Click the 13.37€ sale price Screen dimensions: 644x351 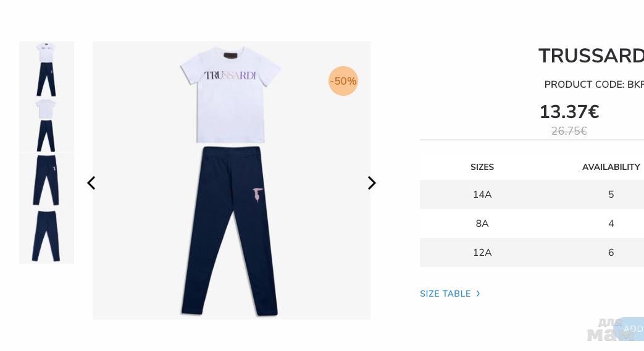coord(569,112)
